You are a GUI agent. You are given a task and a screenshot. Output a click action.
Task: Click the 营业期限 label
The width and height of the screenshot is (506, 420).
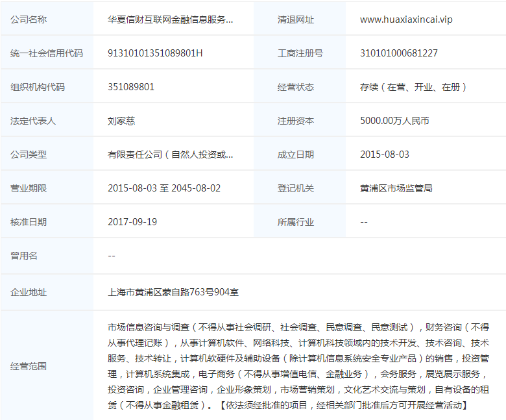pyautogui.click(x=29, y=188)
